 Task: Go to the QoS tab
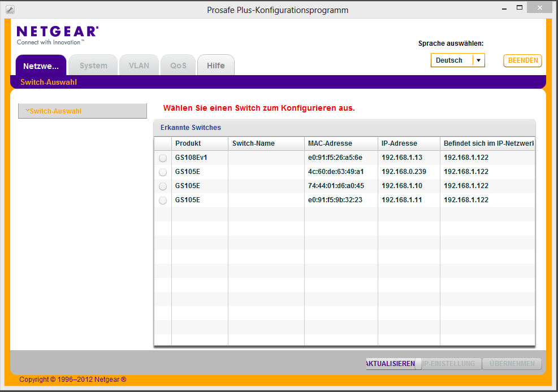(x=178, y=66)
